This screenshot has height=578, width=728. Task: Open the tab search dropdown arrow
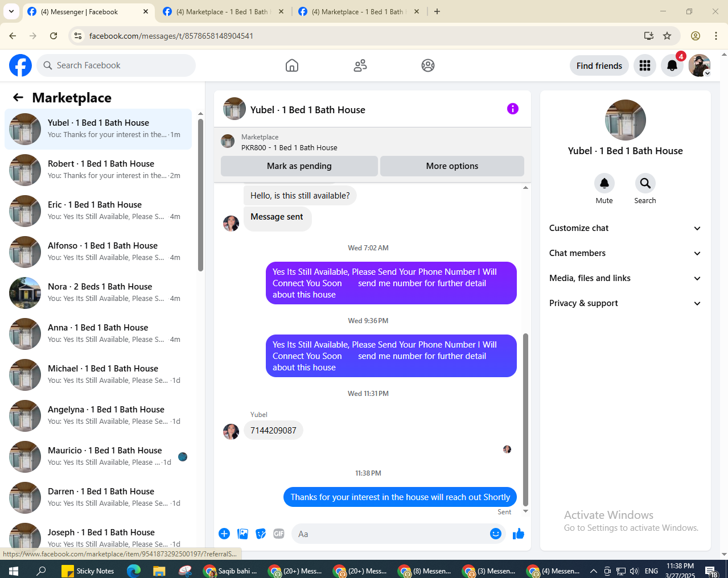point(11,11)
